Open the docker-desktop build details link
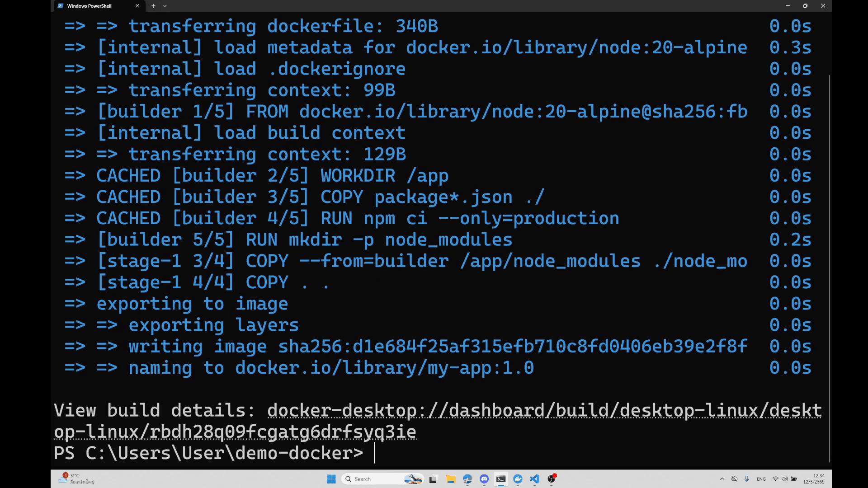The width and height of the screenshot is (868, 488). [438, 421]
